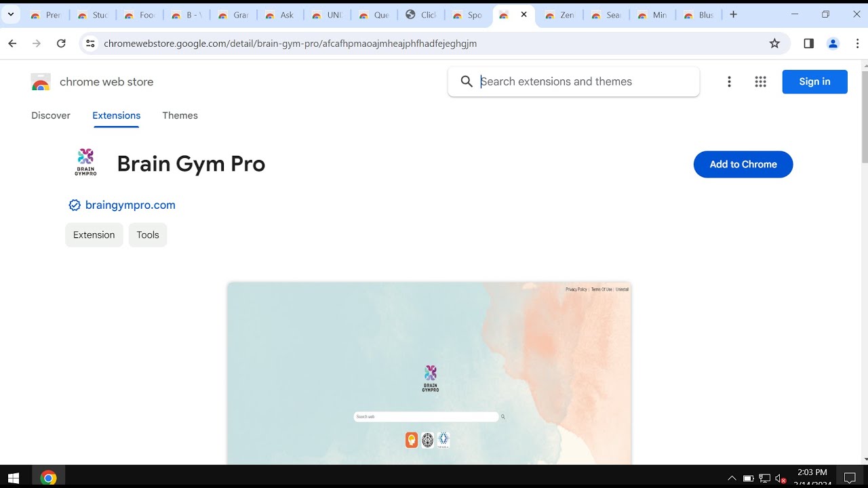Click the address bar URL
Viewport: 868px width, 488px height.
click(290, 43)
